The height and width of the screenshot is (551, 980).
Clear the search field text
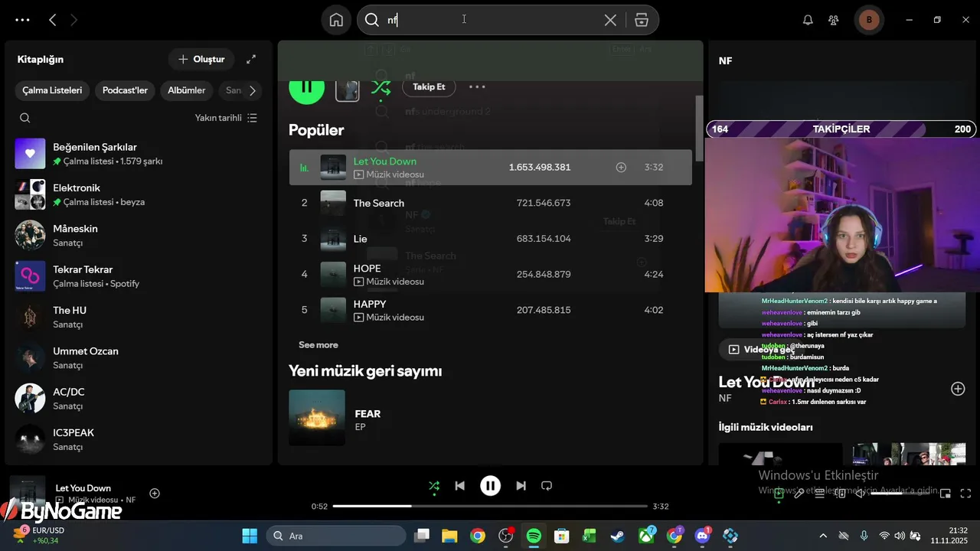tap(610, 20)
